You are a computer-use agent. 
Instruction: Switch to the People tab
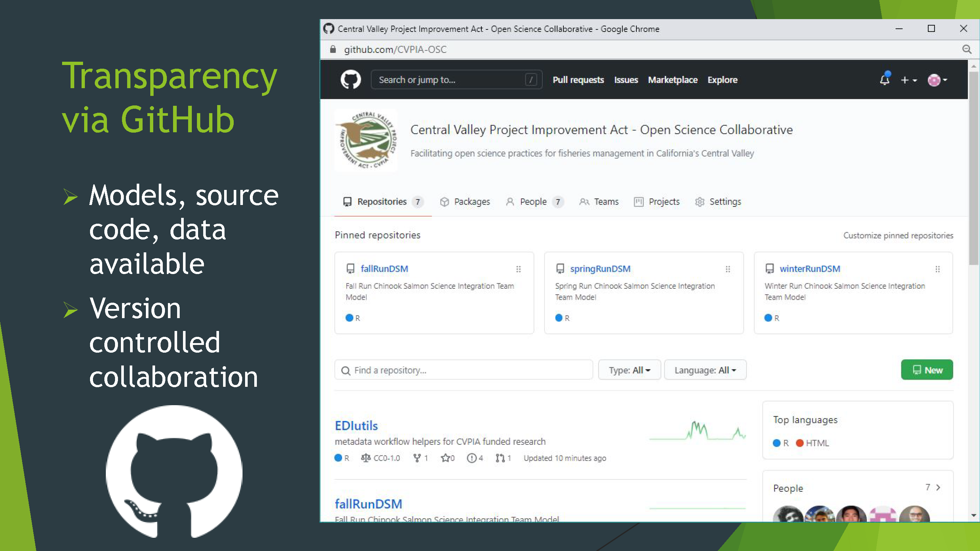(x=534, y=202)
